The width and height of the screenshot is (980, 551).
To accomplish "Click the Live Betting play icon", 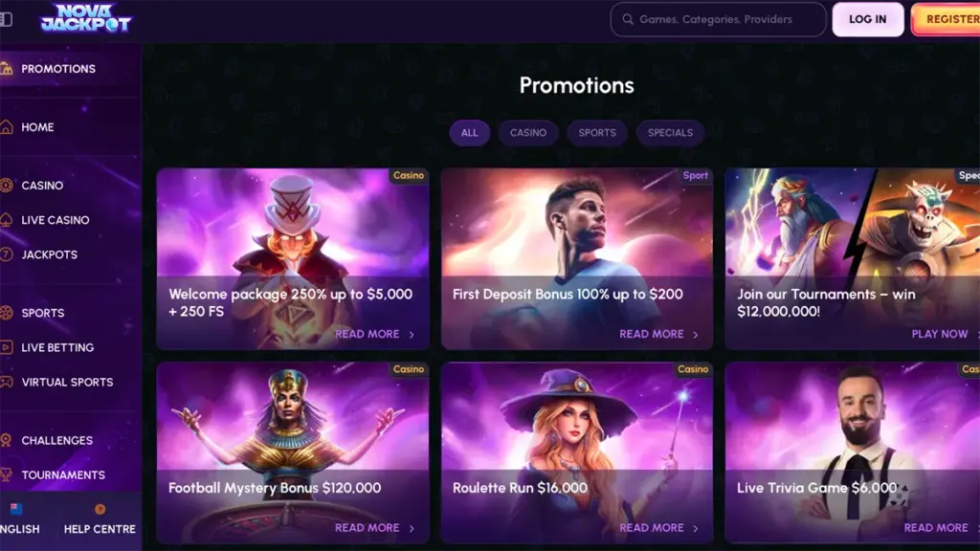I will pos(7,347).
